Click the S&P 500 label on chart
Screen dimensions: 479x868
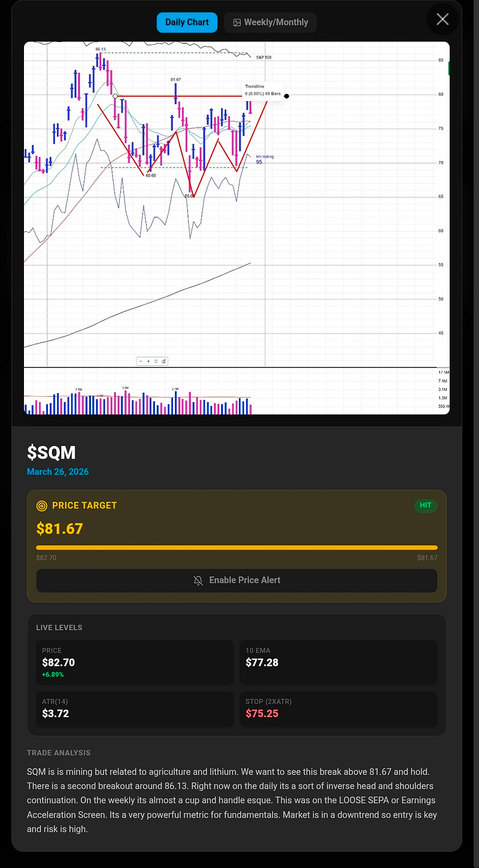263,57
